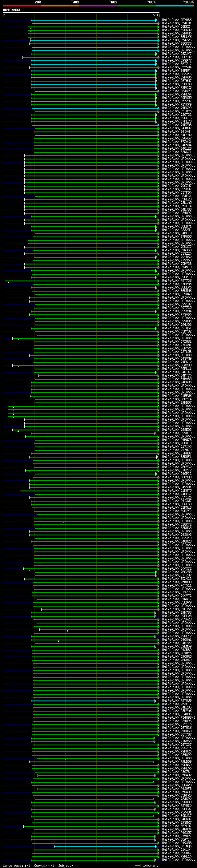Select hit label UniRef100_A2YCP9
This screenshot has width=197, height=868.
(176, 104)
